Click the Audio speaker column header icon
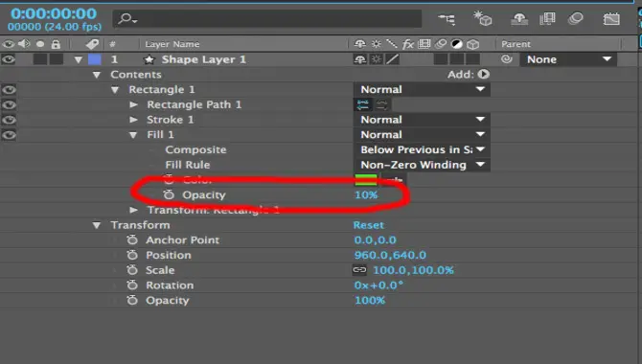The image size is (642, 364). (x=24, y=44)
